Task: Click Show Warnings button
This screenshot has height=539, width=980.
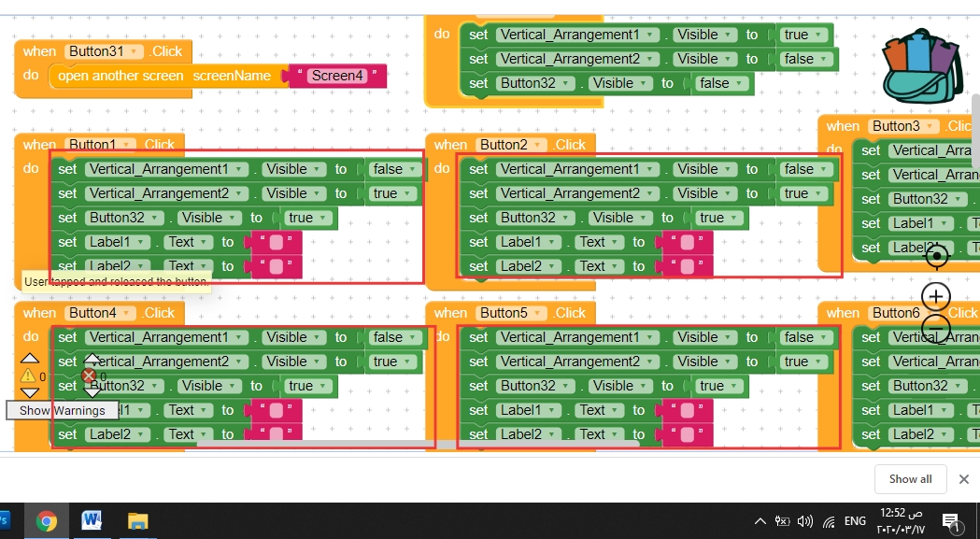Action: (x=62, y=411)
